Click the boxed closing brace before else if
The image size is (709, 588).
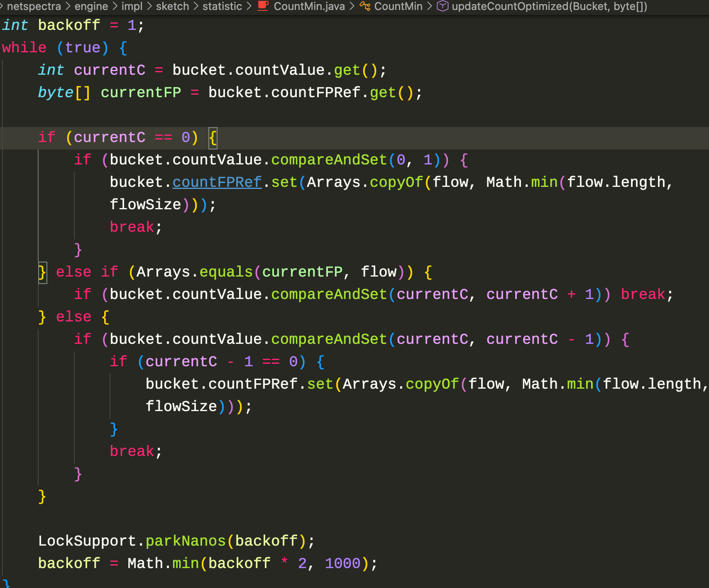[x=42, y=272]
